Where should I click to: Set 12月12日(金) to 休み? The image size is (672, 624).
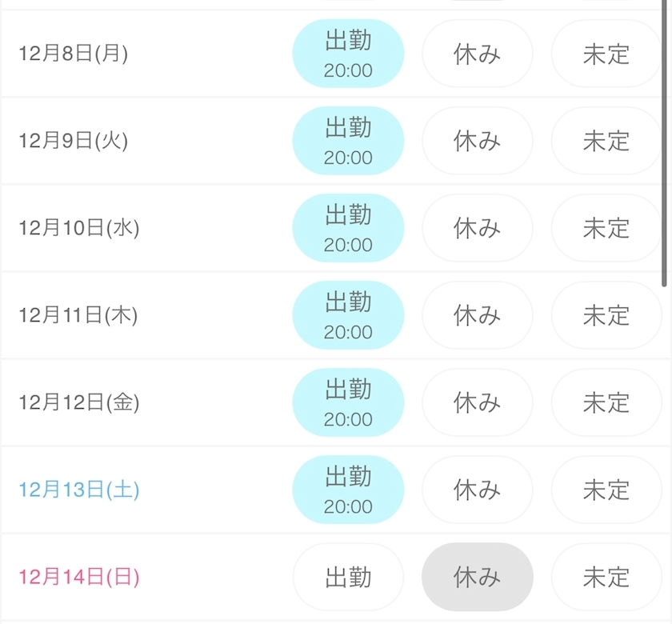[x=477, y=402]
